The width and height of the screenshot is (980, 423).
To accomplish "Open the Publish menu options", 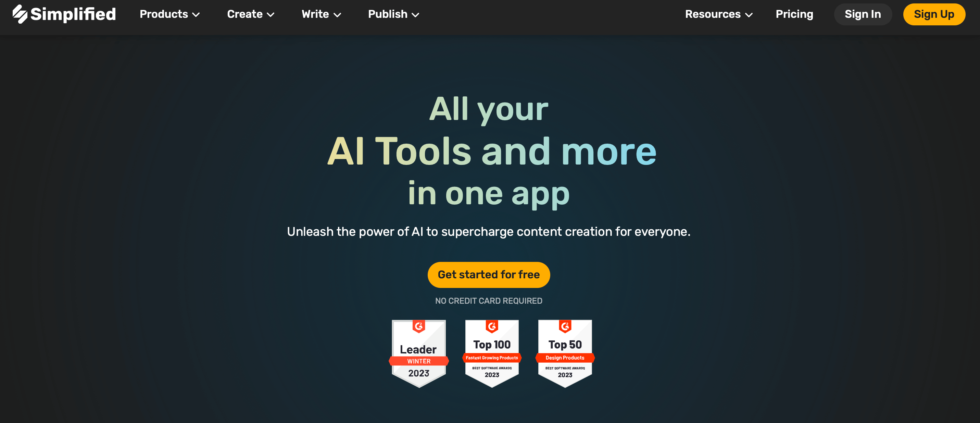I will [x=391, y=14].
